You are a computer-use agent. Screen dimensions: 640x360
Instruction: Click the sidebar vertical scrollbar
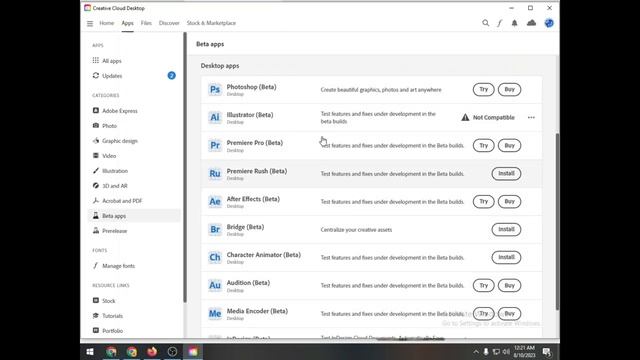coord(185,167)
